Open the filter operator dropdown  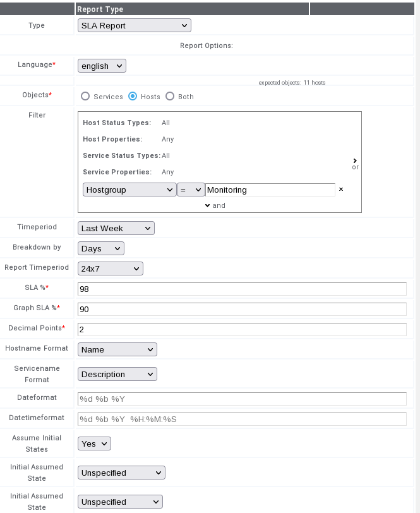[191, 190]
